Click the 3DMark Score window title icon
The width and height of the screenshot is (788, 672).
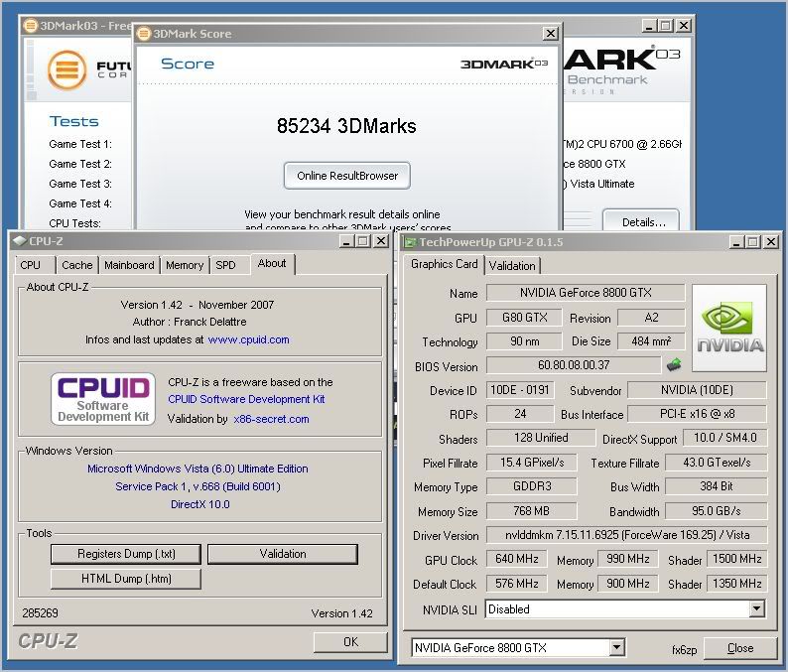click(144, 34)
